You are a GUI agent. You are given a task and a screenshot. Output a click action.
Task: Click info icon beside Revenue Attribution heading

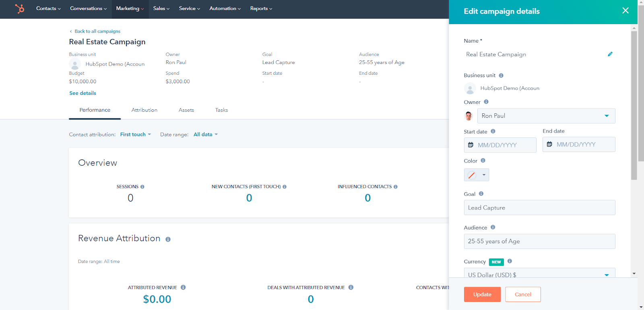pyautogui.click(x=168, y=239)
